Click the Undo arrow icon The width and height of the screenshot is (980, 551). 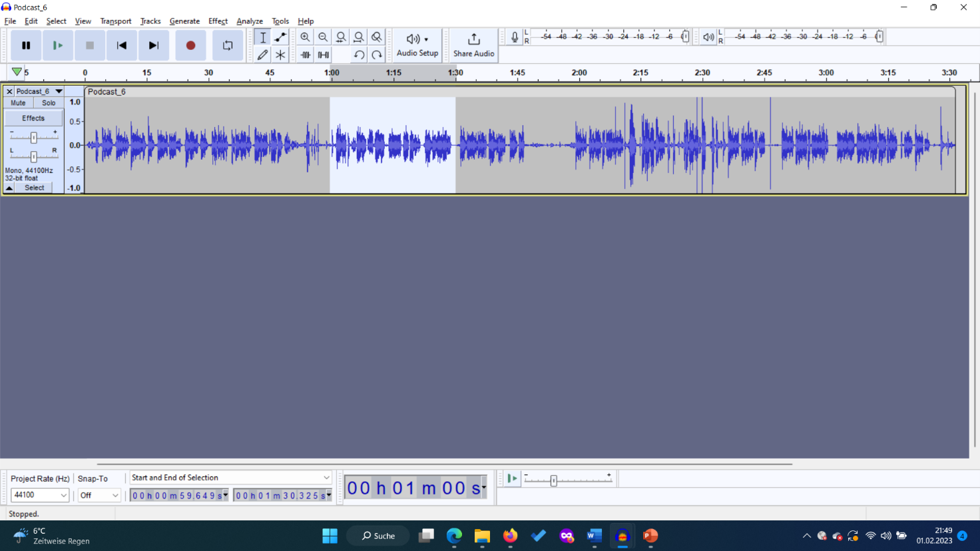point(359,55)
